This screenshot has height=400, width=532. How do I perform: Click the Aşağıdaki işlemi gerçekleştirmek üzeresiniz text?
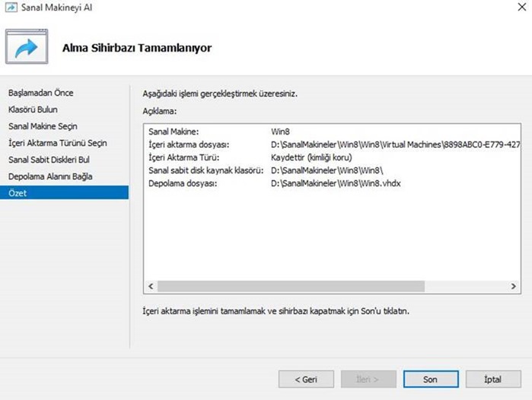pyautogui.click(x=220, y=94)
